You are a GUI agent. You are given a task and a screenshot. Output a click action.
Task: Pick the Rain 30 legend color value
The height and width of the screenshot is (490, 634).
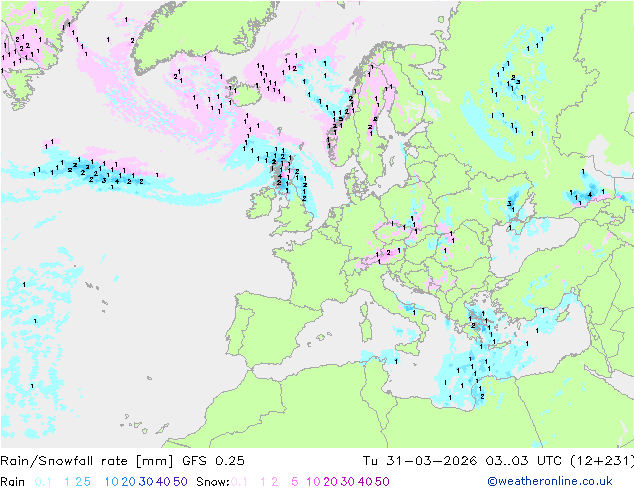tap(146, 482)
